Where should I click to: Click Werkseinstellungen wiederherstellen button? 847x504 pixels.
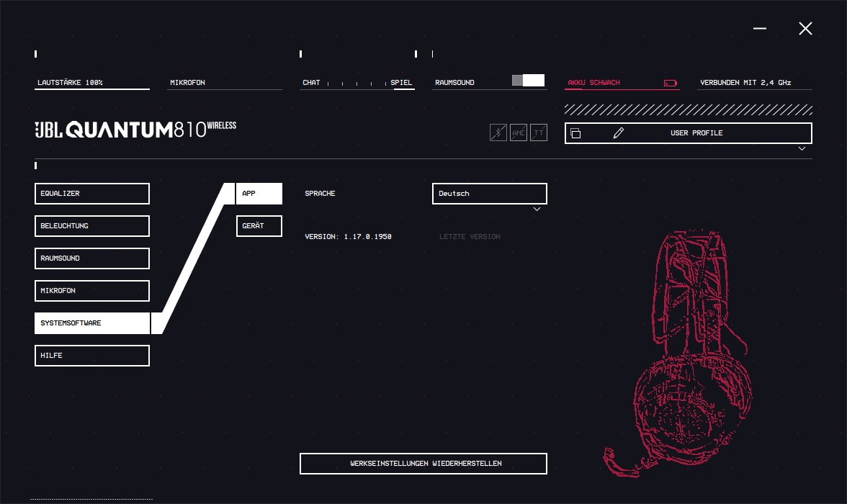(x=423, y=464)
